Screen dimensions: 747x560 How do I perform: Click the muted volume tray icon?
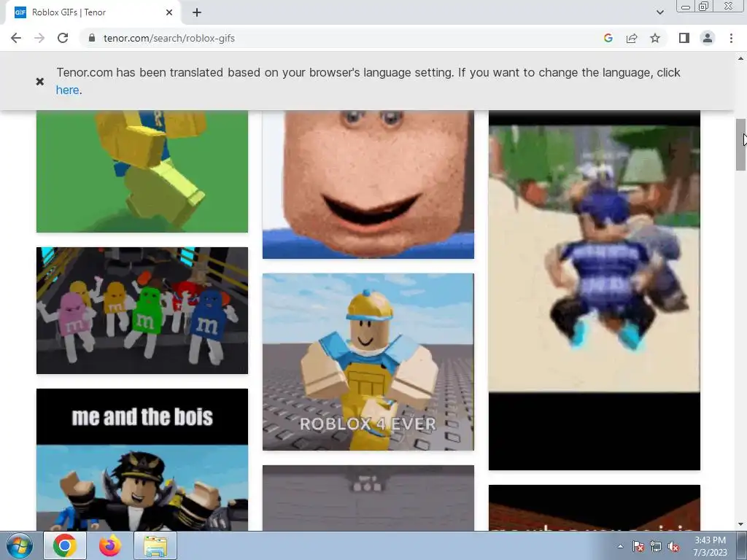(673, 546)
